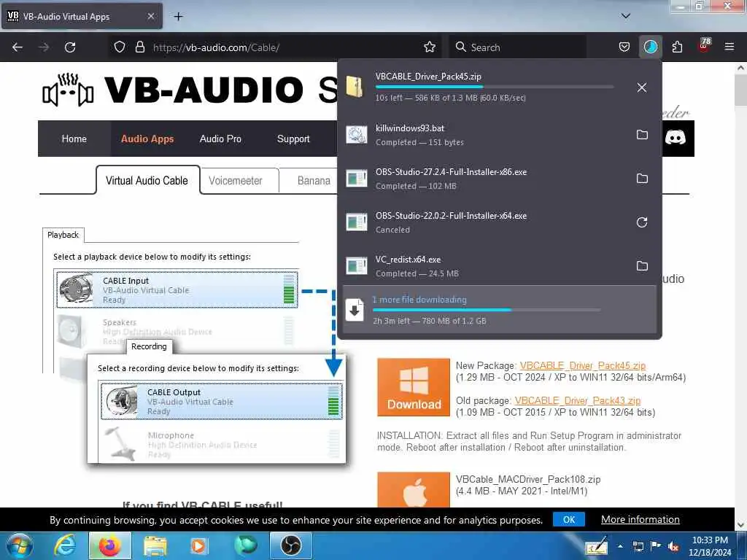This screenshot has width=747, height=560.
Task: Open Windows Media Player taskbar icon
Action: pos(198,545)
